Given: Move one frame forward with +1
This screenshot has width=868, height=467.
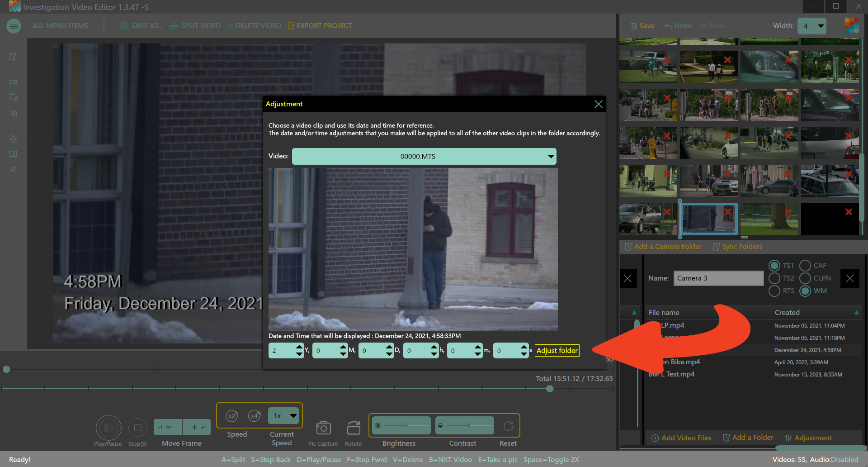Looking at the screenshot, I should pos(197,427).
